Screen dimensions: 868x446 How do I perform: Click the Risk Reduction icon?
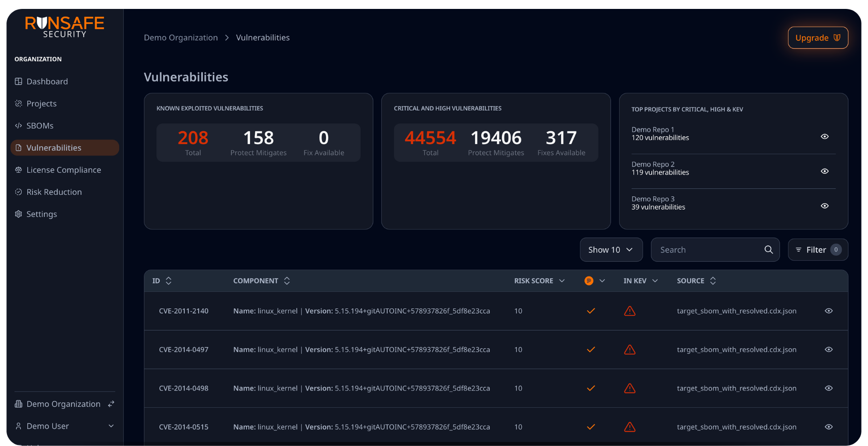click(x=18, y=192)
